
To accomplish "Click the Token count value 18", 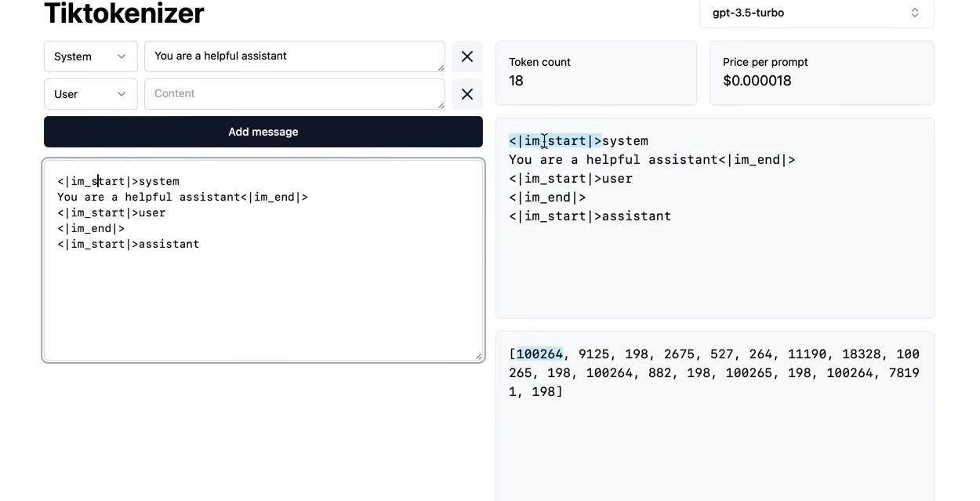I will [x=516, y=81].
